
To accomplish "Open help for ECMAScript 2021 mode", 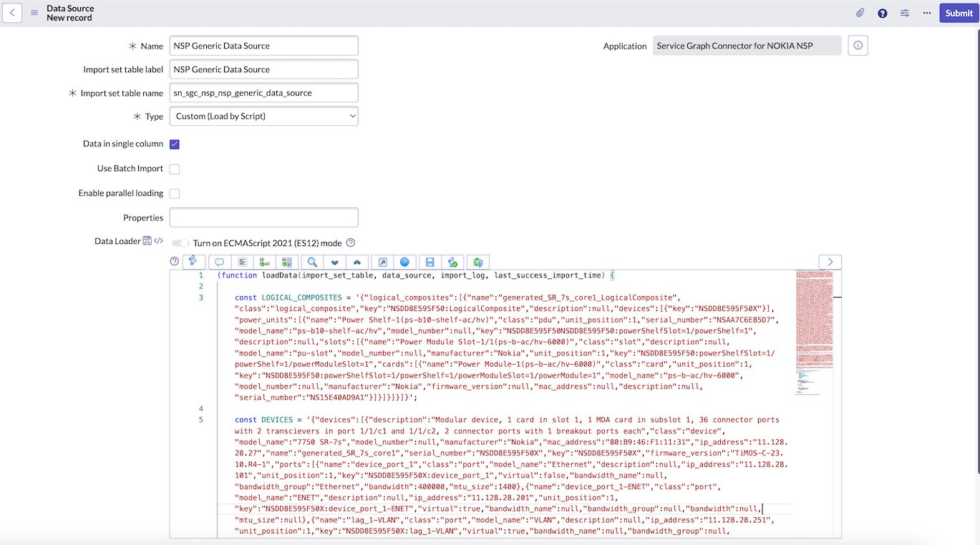I will [x=351, y=243].
